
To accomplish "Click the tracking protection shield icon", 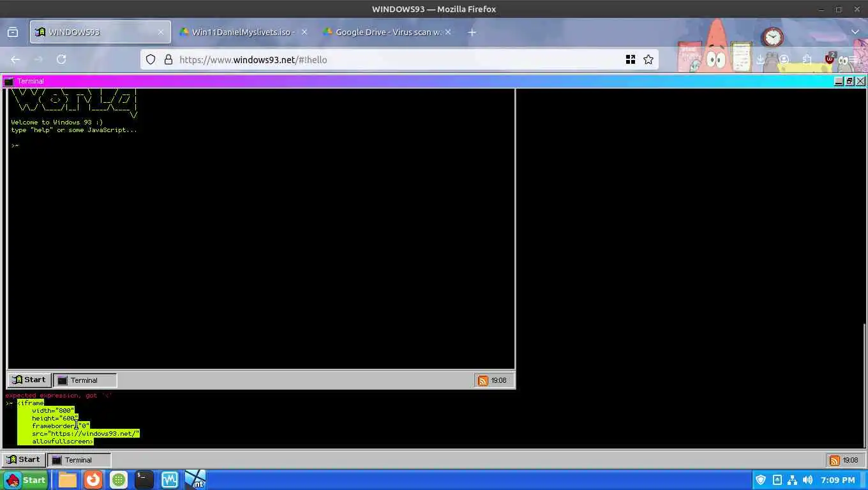I will pyautogui.click(x=151, y=59).
